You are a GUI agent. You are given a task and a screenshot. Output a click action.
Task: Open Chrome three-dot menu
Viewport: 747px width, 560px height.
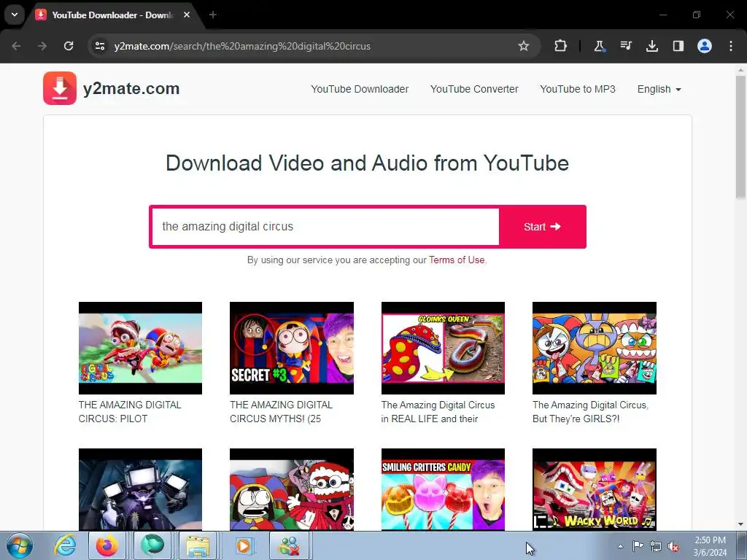(x=731, y=46)
